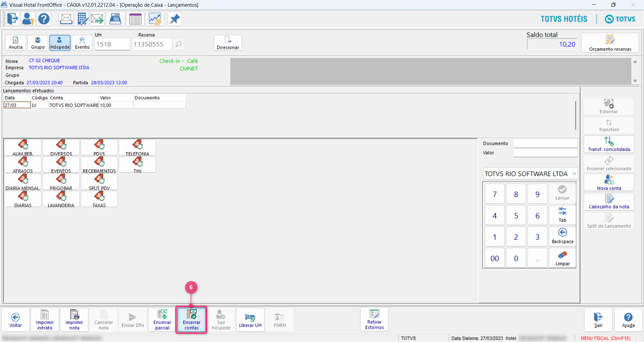
Task: Select the Avulsa account type
Action: point(16,43)
